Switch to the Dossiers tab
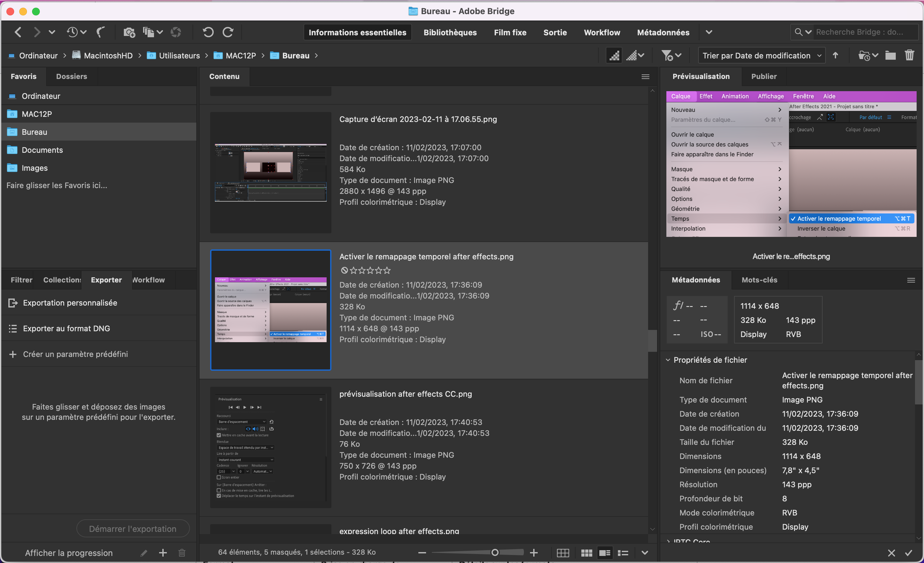This screenshot has height=563, width=924. tap(71, 76)
